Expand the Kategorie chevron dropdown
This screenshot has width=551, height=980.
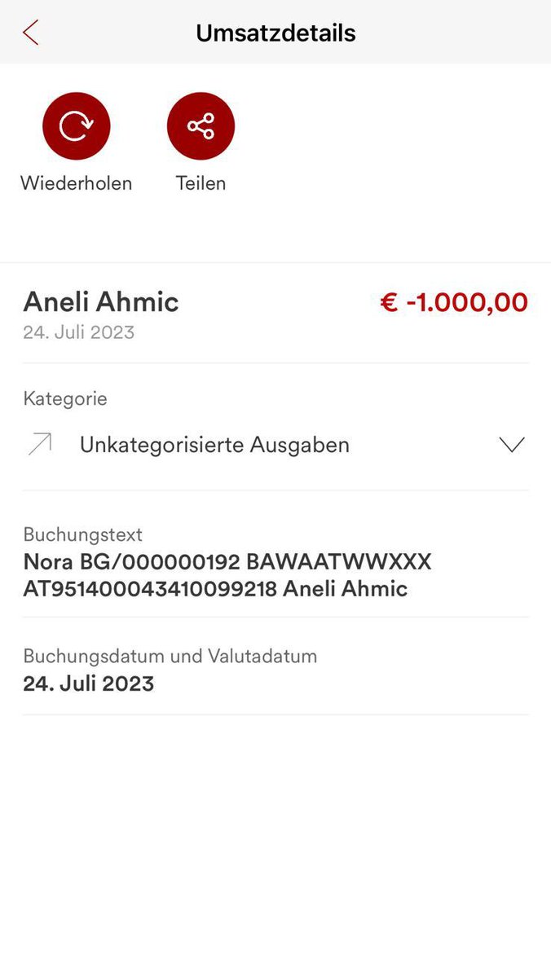[511, 445]
